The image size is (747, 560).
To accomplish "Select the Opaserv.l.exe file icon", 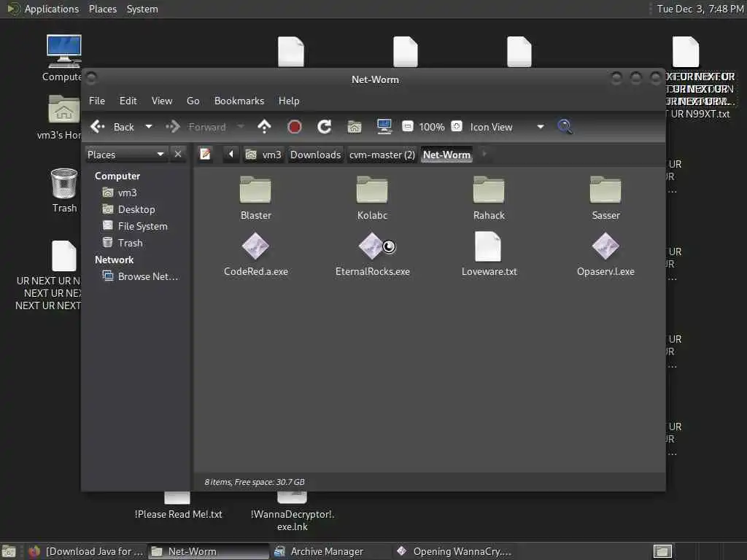I will point(605,246).
